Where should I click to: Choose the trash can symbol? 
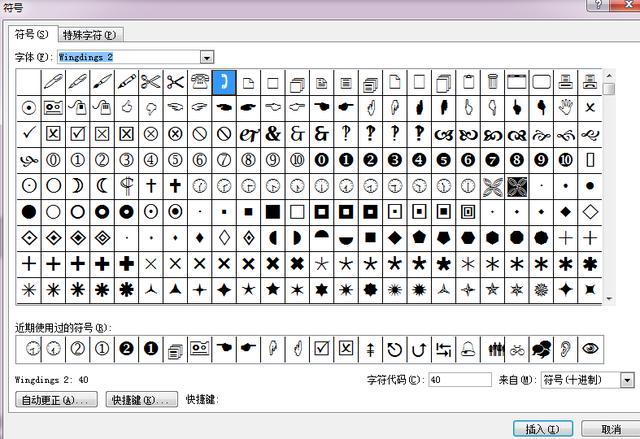[x=493, y=82]
